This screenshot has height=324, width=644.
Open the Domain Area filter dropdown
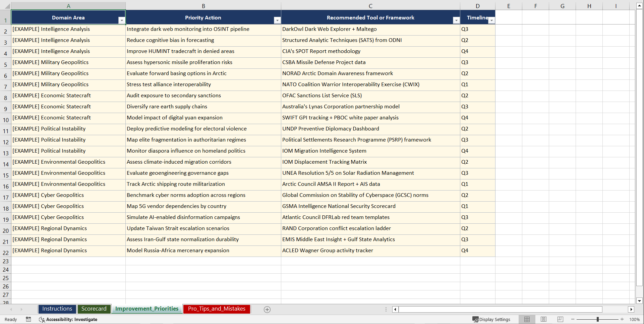tap(122, 20)
